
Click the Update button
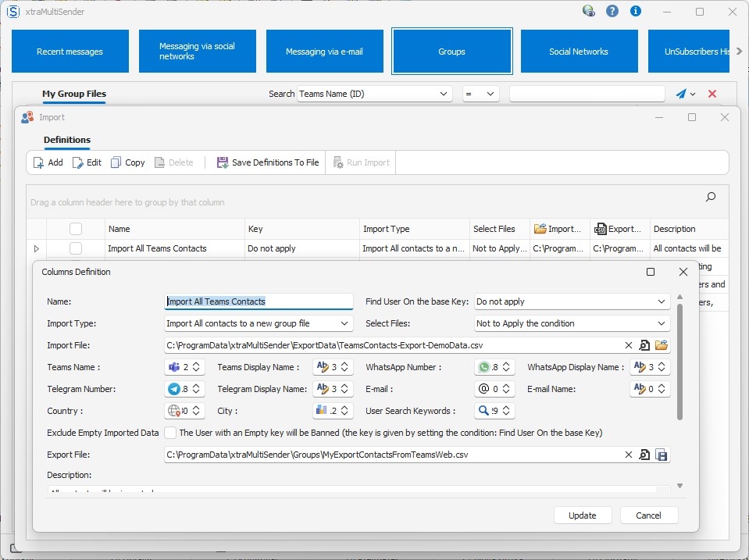coord(583,515)
